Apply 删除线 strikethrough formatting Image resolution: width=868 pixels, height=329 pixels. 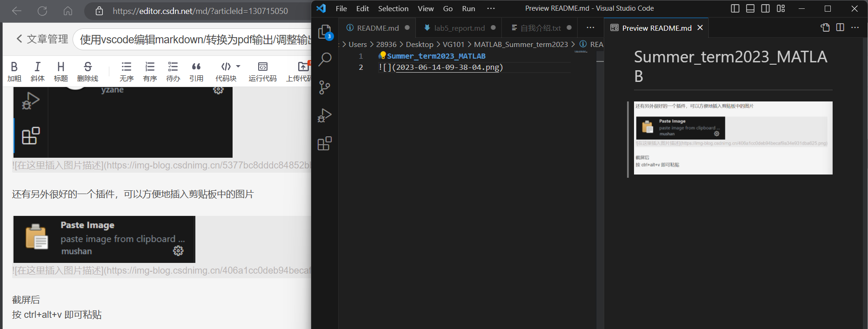coord(87,72)
